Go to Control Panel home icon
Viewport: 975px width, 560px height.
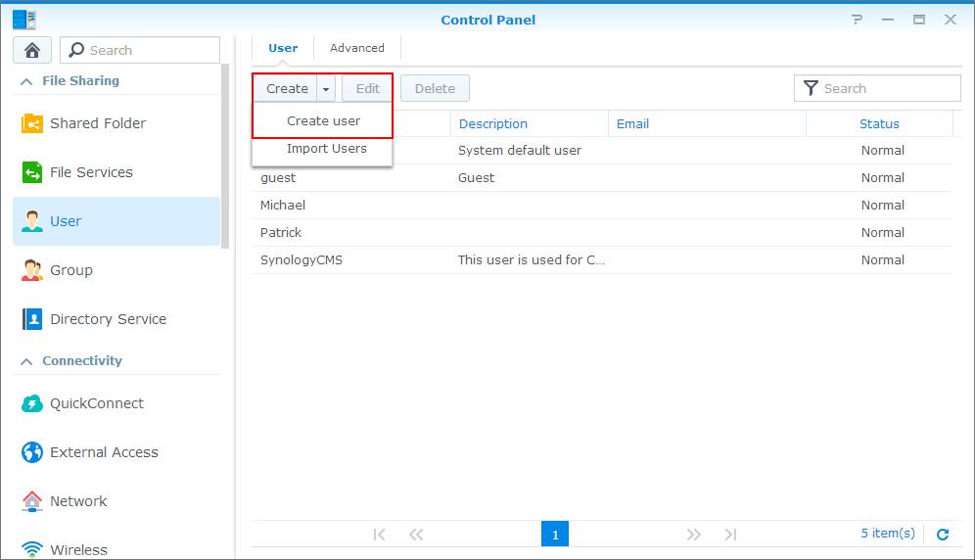pos(32,50)
